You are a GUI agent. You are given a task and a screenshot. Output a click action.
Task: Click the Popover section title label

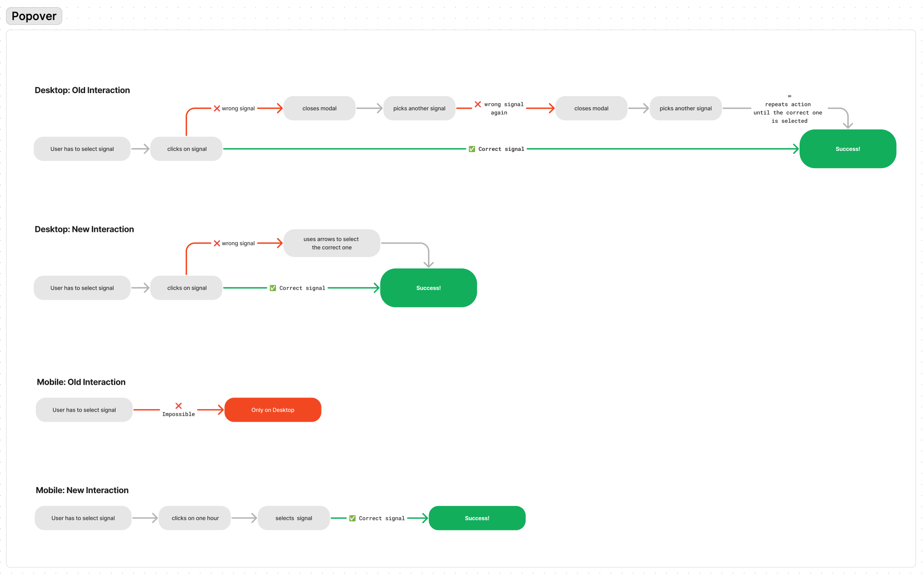point(34,16)
